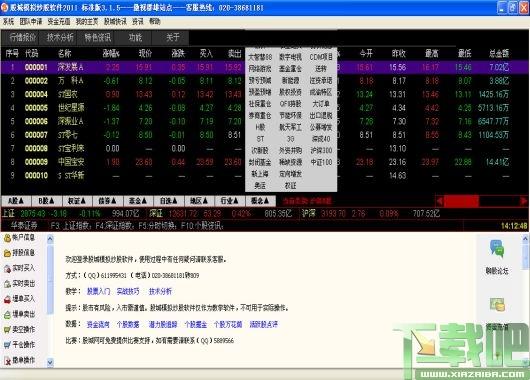This screenshot has width=530, height=380.
Task: Choose 深成40 in the concept popup
Action: pyautogui.click(x=321, y=139)
